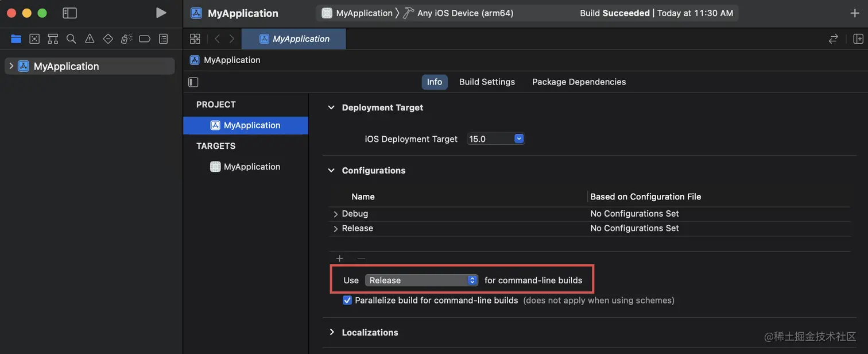Add an editor on the right

pos(858,39)
